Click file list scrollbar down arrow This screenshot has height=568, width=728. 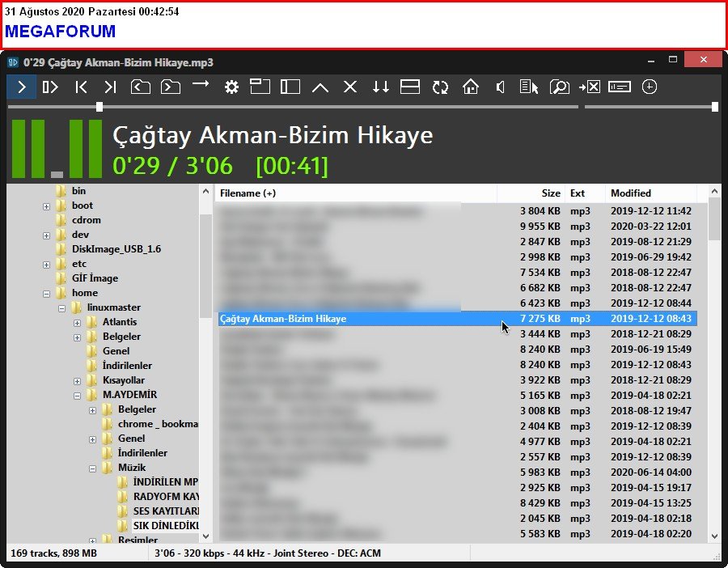714,536
